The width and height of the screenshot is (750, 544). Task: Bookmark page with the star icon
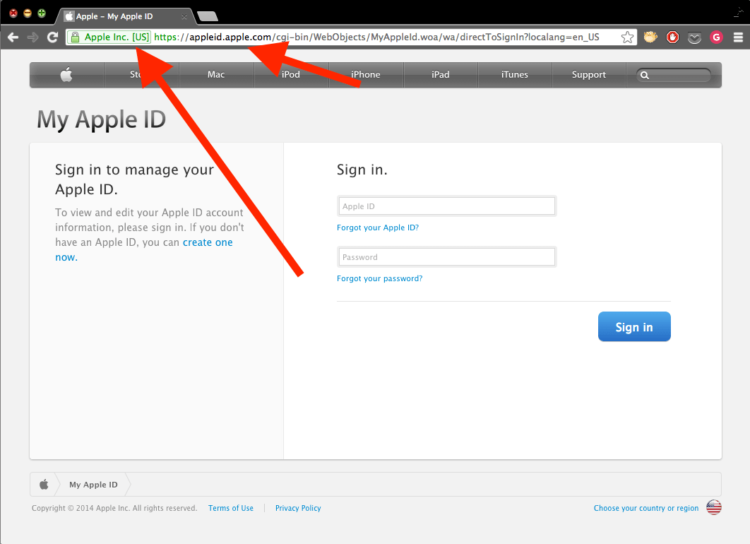(627, 37)
